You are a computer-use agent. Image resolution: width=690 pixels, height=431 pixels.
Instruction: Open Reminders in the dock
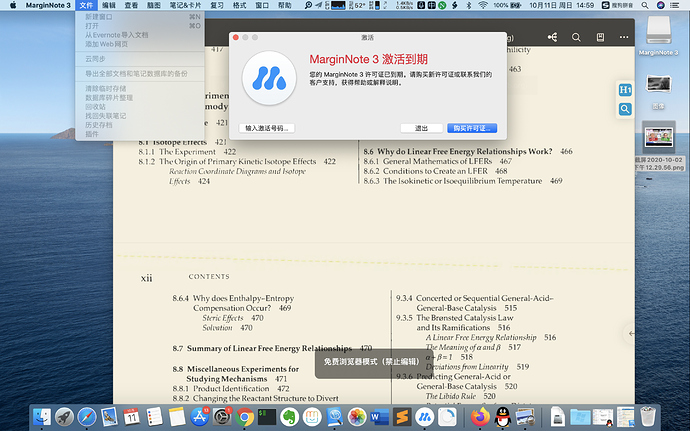pyautogui.click(x=154, y=416)
